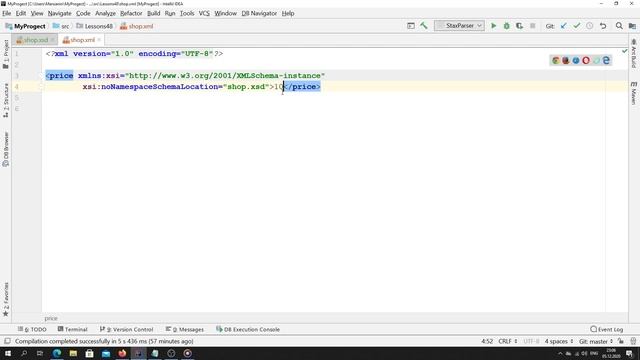Open the TODO tool window
The image size is (640, 360).
point(32,329)
